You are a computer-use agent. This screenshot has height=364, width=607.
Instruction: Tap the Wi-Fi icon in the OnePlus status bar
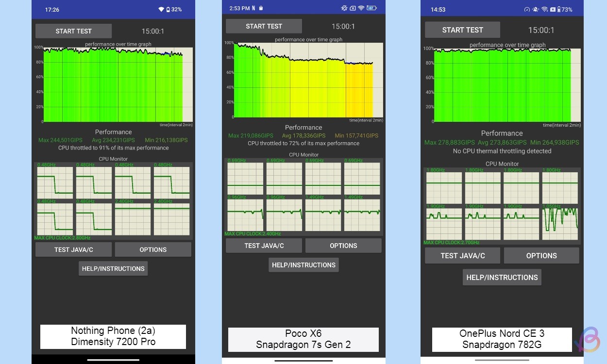pyautogui.click(x=544, y=10)
